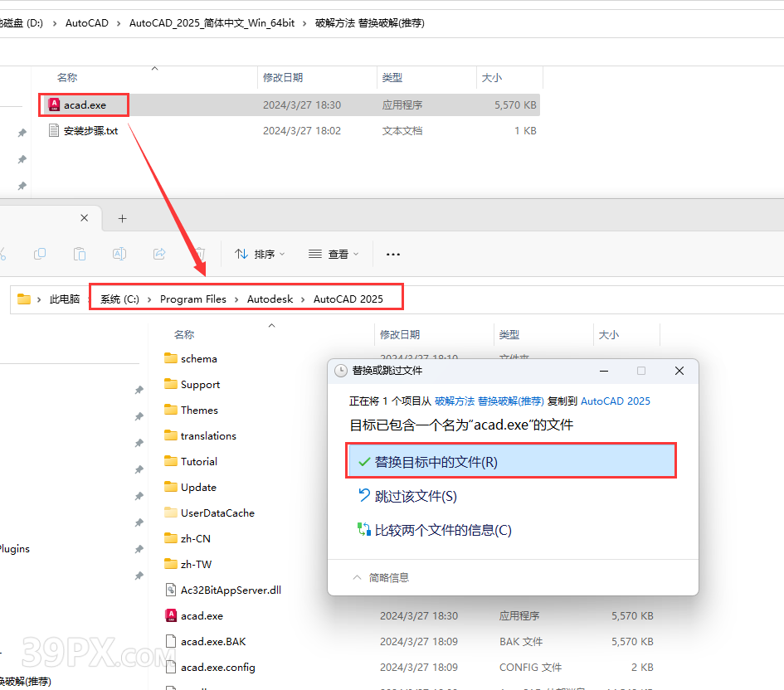The width and height of the screenshot is (784, 690).
Task: Select the Themes folder icon
Action: tap(171, 410)
